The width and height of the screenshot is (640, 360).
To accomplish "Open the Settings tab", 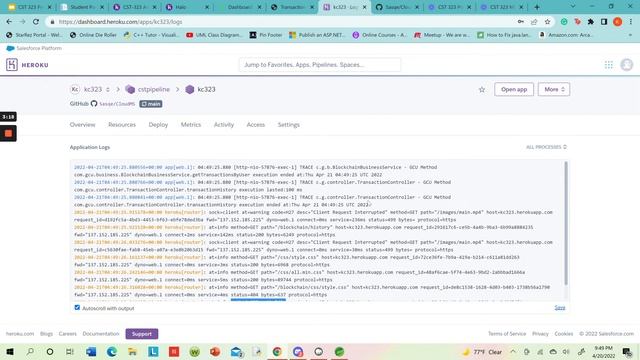I will (289, 124).
